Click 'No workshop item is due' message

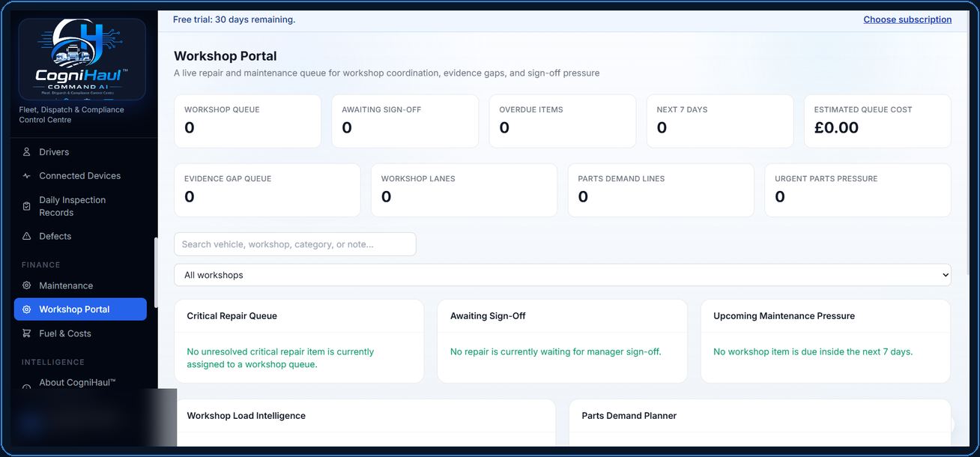click(x=813, y=351)
